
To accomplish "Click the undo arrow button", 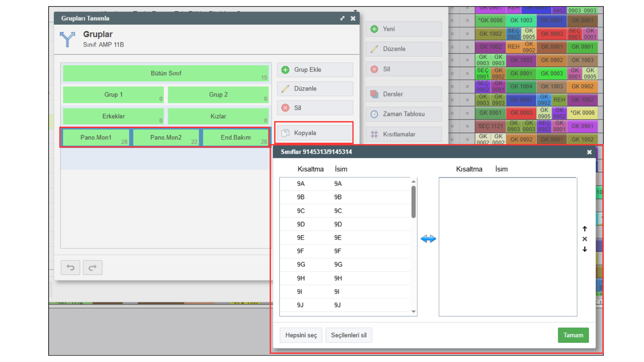I will click(70, 267).
